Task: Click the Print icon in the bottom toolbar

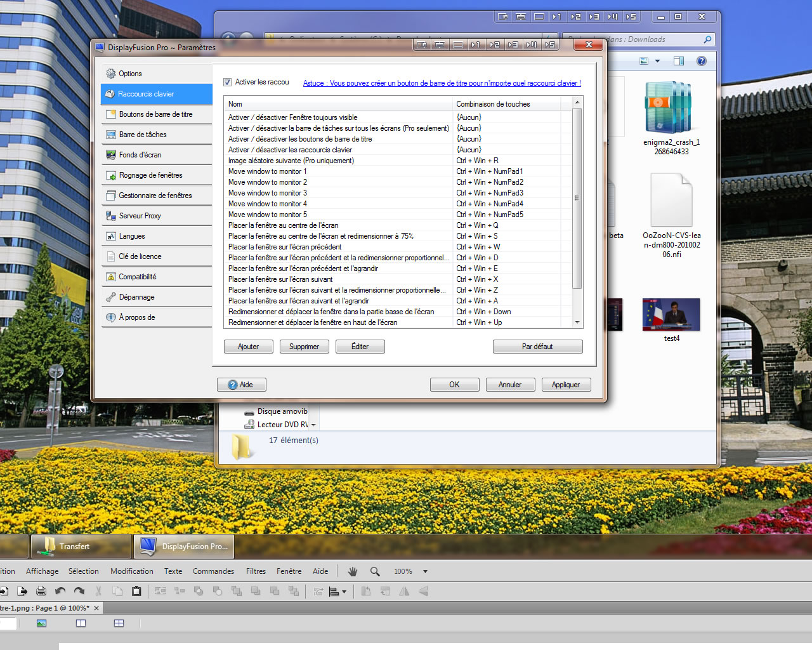Action: click(x=41, y=591)
